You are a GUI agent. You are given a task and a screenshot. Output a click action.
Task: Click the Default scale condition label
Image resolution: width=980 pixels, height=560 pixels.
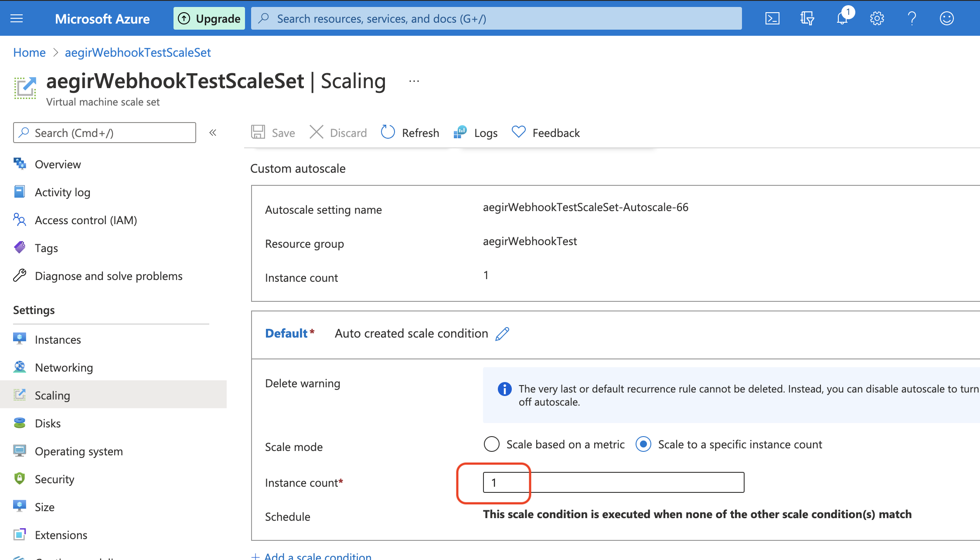coord(286,334)
